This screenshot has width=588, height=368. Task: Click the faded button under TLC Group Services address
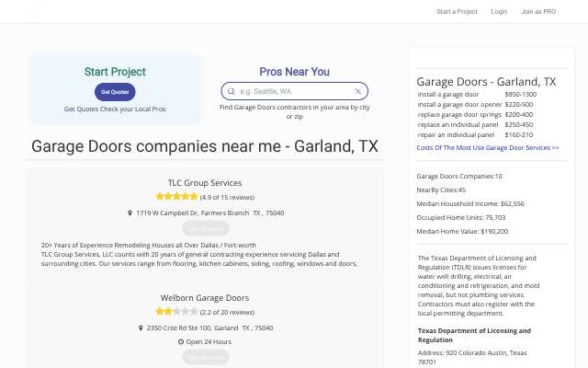tap(206, 228)
